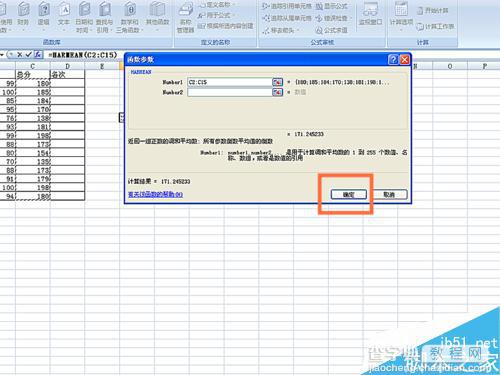500x375 pixels.
Task: Open the Date & Time (日期和时间) functions
Action: [x=84, y=17]
